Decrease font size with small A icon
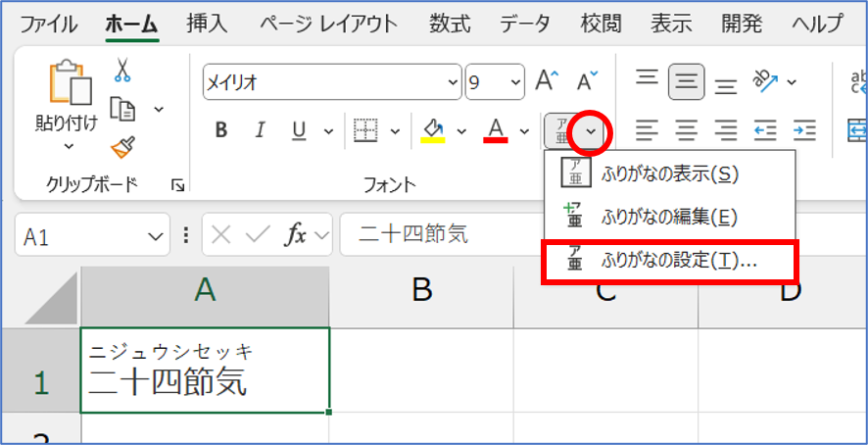The image size is (868, 445). [588, 81]
